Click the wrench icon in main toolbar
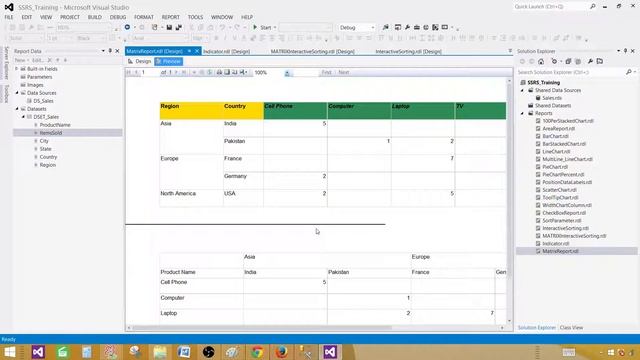 click(x=407, y=27)
